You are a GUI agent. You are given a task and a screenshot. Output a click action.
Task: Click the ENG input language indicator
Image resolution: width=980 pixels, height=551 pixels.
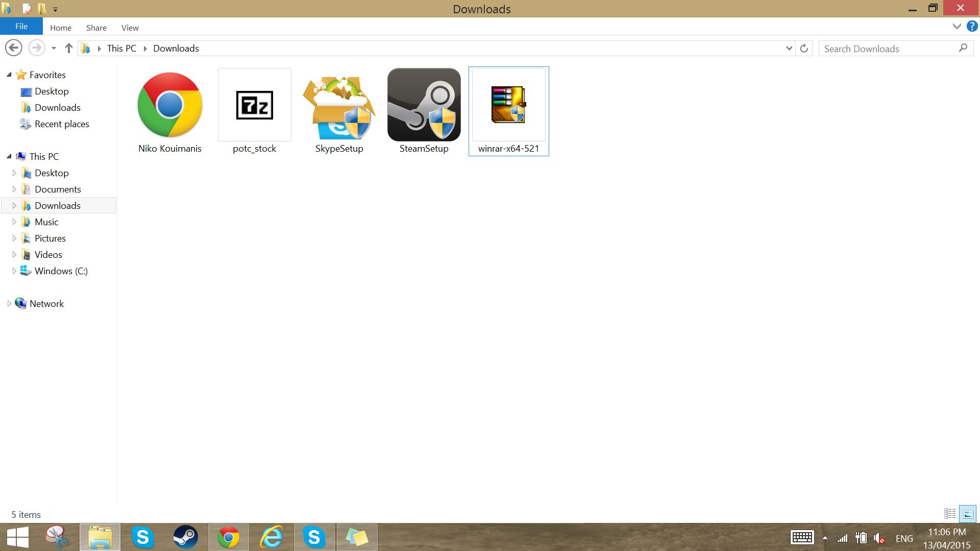(904, 538)
